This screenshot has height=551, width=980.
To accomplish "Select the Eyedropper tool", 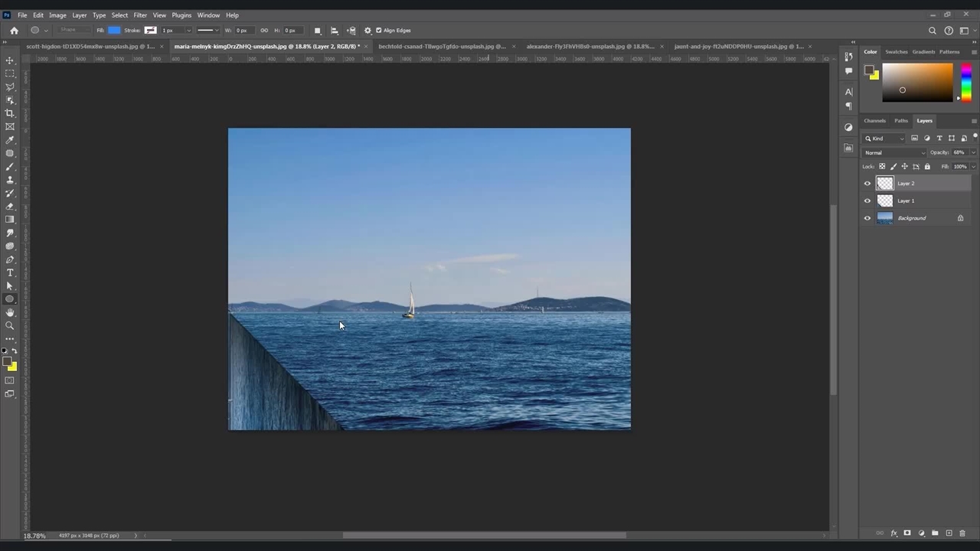I will coord(10,140).
